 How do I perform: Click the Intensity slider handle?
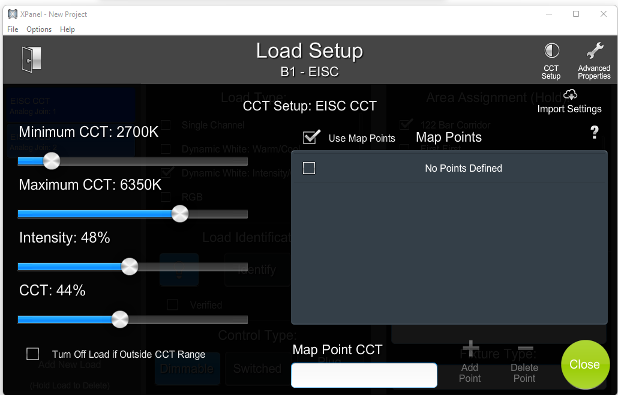coord(129,267)
